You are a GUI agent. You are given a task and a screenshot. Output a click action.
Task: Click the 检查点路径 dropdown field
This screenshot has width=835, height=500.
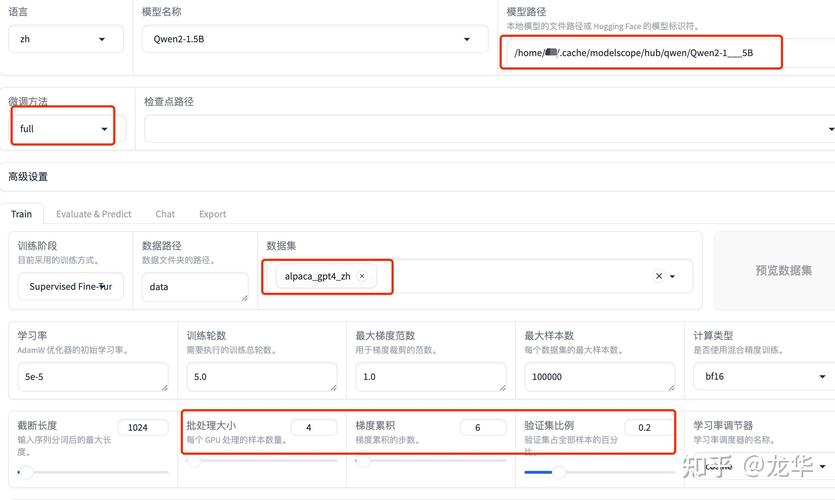point(489,128)
